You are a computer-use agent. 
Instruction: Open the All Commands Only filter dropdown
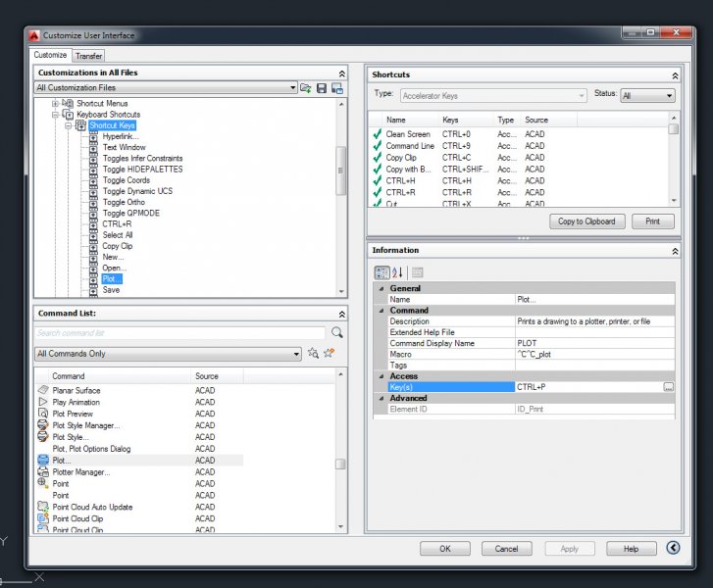point(296,354)
